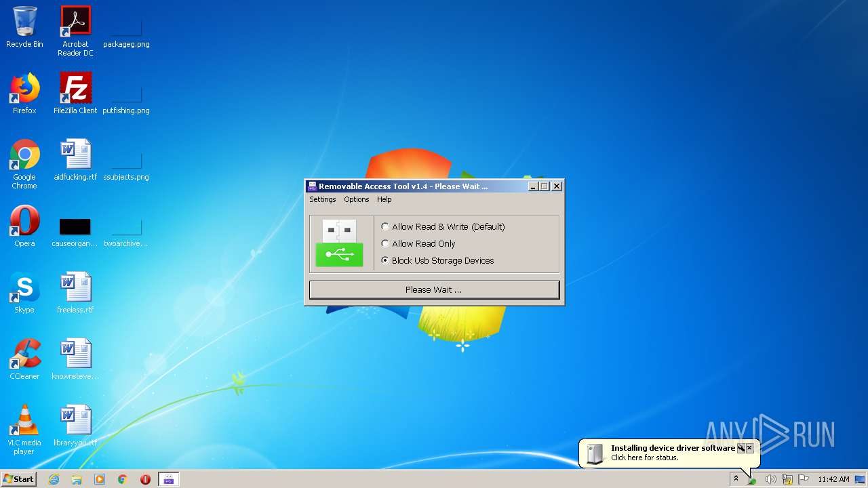The width and height of the screenshot is (868, 488).
Task: Select the causeorgan black thumbnail file
Action: click(x=75, y=226)
